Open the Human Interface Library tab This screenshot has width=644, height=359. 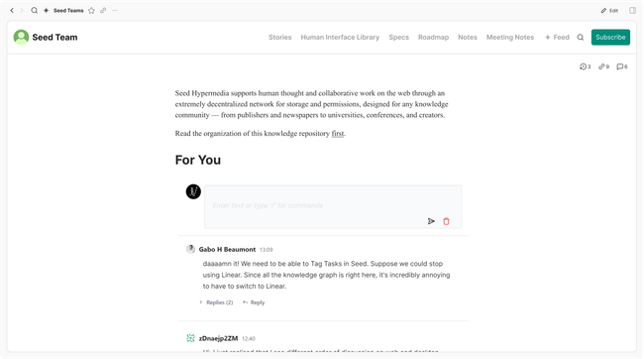(x=340, y=38)
